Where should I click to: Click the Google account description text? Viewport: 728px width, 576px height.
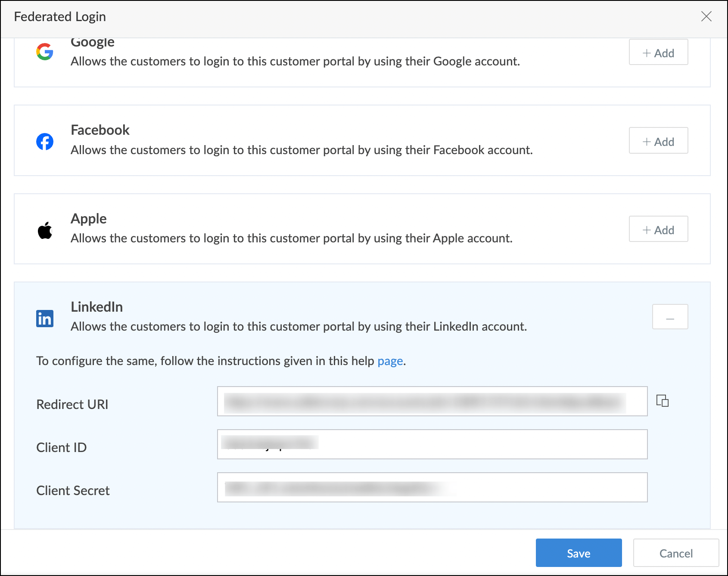295,62
